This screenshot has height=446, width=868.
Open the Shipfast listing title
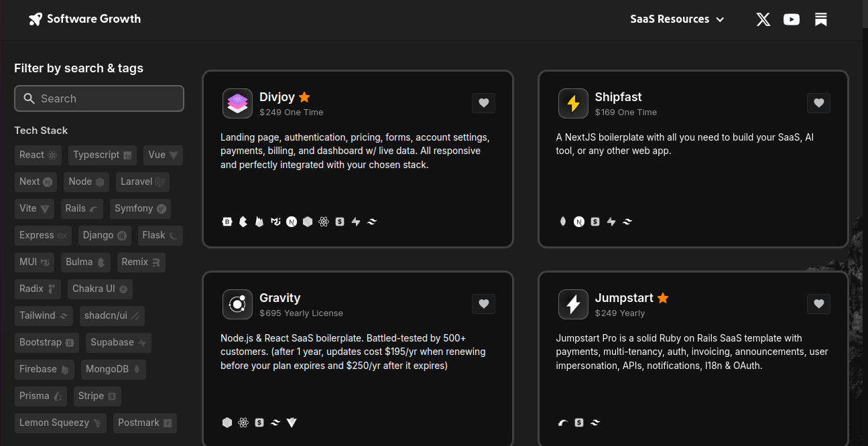618,97
